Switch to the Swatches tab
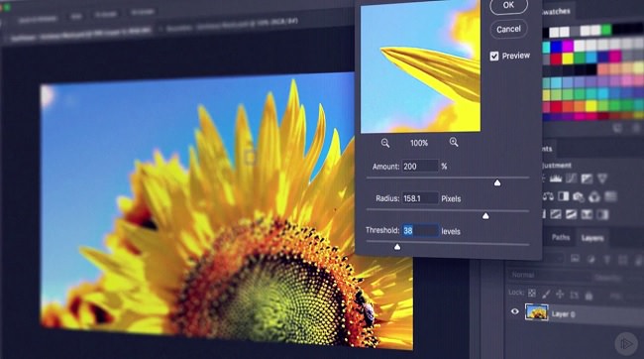 pos(555,11)
